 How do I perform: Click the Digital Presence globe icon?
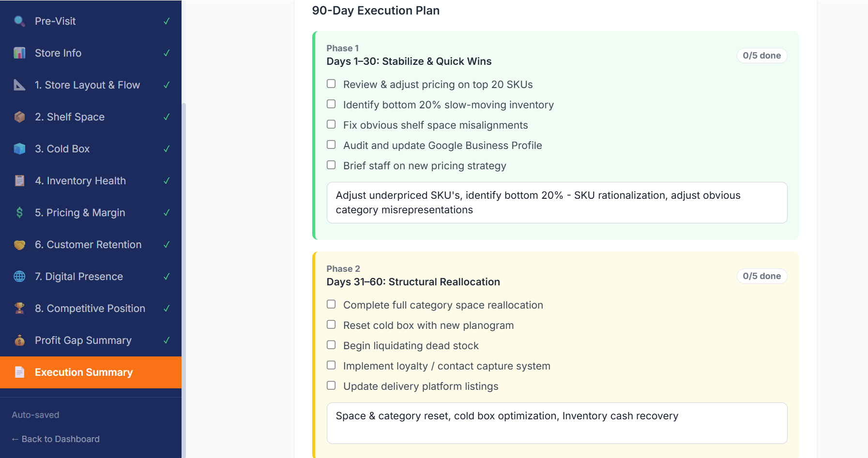click(19, 276)
